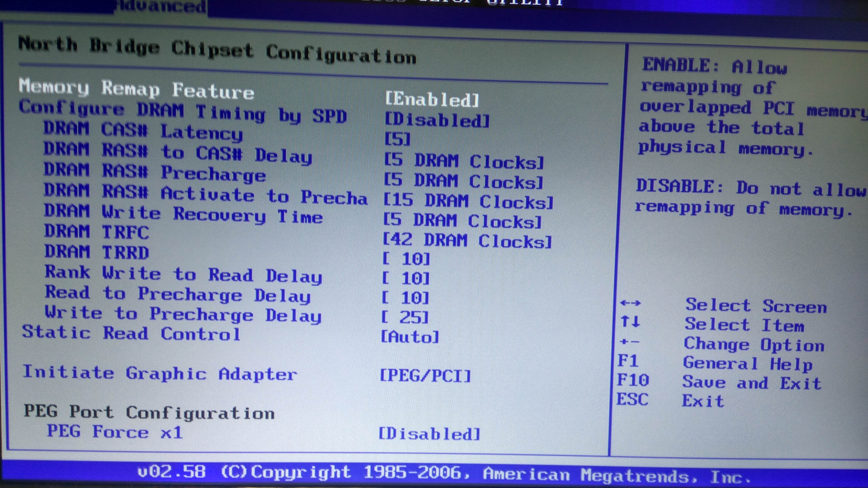
Task: Toggle Memory Remap Feature Enabled value
Action: (x=432, y=99)
